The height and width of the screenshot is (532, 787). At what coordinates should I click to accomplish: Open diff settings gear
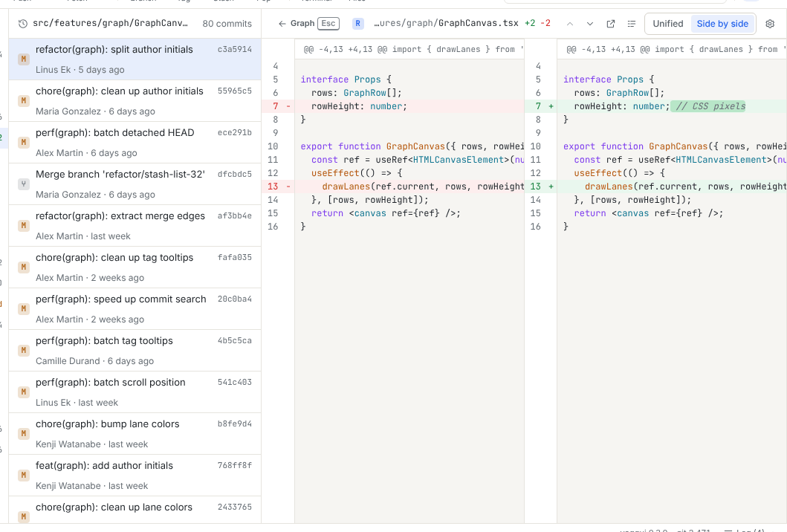[770, 24]
